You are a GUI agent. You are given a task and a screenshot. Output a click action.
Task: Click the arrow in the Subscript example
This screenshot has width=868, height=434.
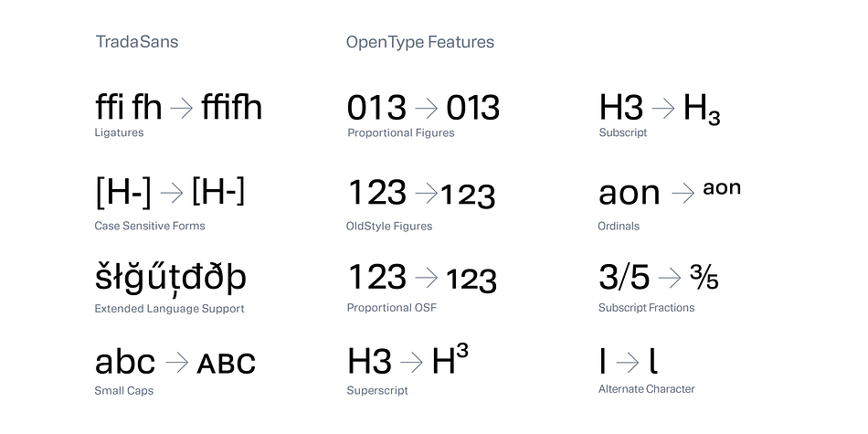point(663,108)
